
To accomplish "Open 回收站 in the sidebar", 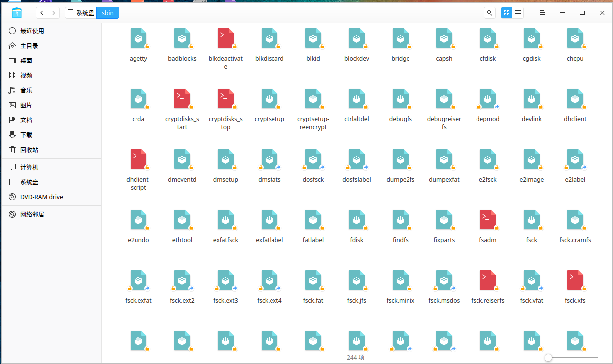I will 52,150.
